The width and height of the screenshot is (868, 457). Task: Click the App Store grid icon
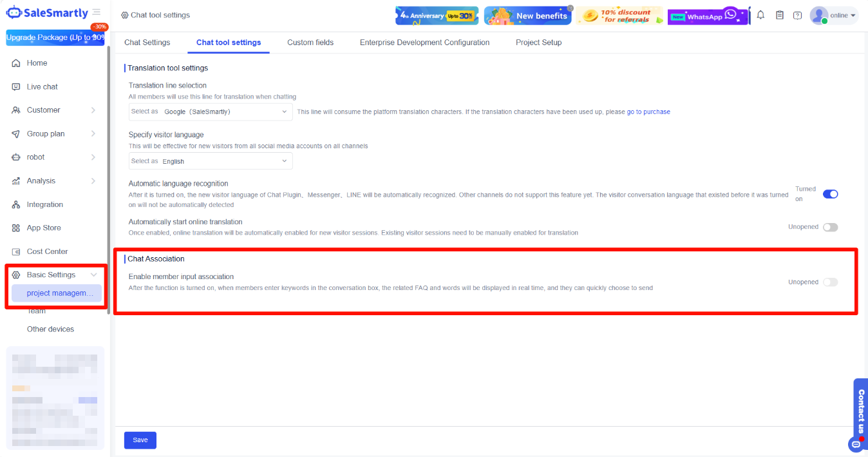tap(16, 228)
